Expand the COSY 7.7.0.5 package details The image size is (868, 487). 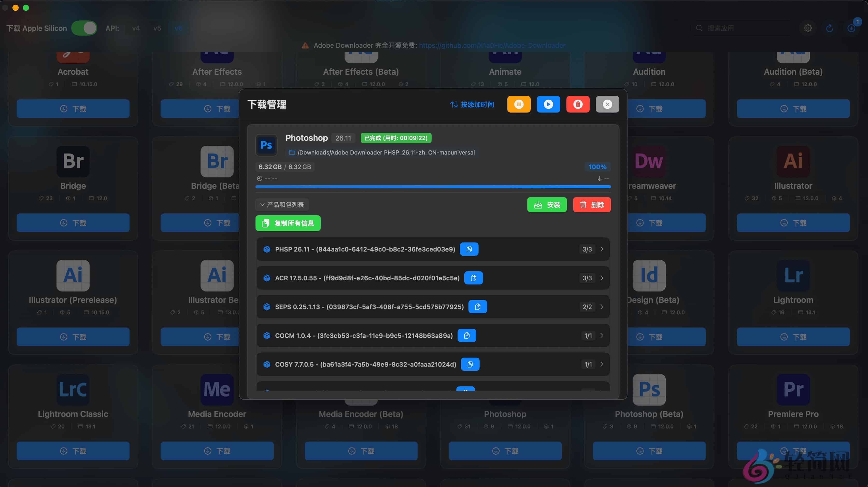pyautogui.click(x=602, y=364)
